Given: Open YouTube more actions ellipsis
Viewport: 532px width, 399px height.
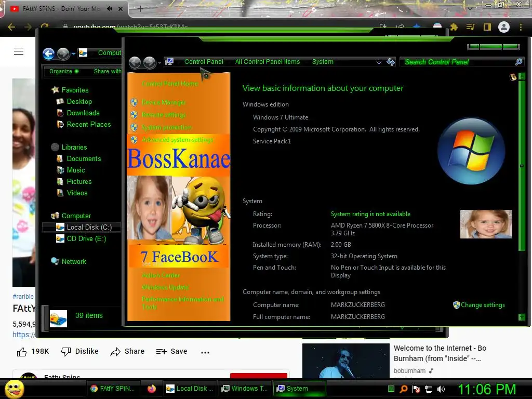Looking at the screenshot, I should tap(205, 352).
